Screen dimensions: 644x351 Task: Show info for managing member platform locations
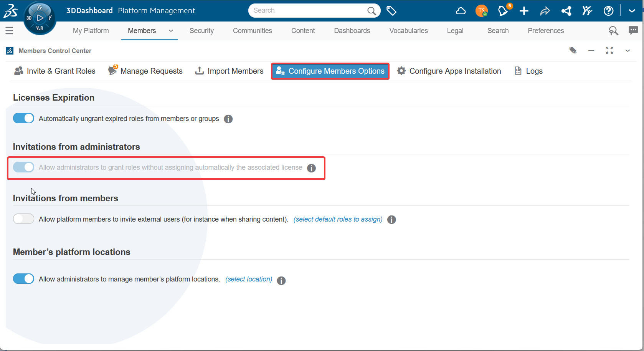(281, 281)
